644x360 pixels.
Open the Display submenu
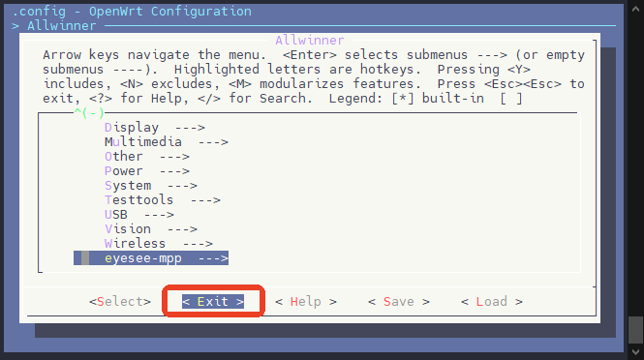[154, 128]
